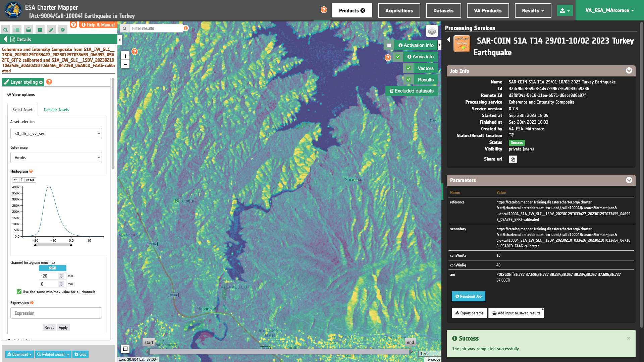Screen dimensions: 644x362
Task: Fit histogram vertically
Action: pyautogui.click(x=22, y=180)
